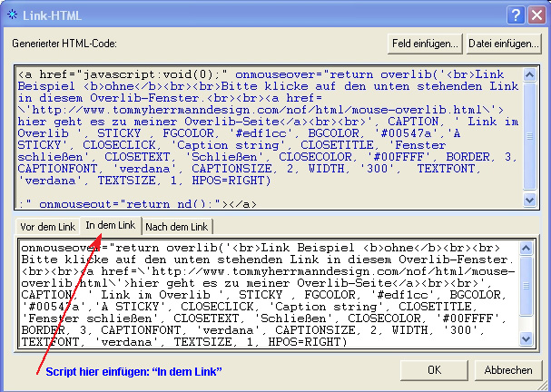This screenshot has width=551, height=392.
Task: Click the 'Link-HTML' title bar text
Action: pos(47,13)
